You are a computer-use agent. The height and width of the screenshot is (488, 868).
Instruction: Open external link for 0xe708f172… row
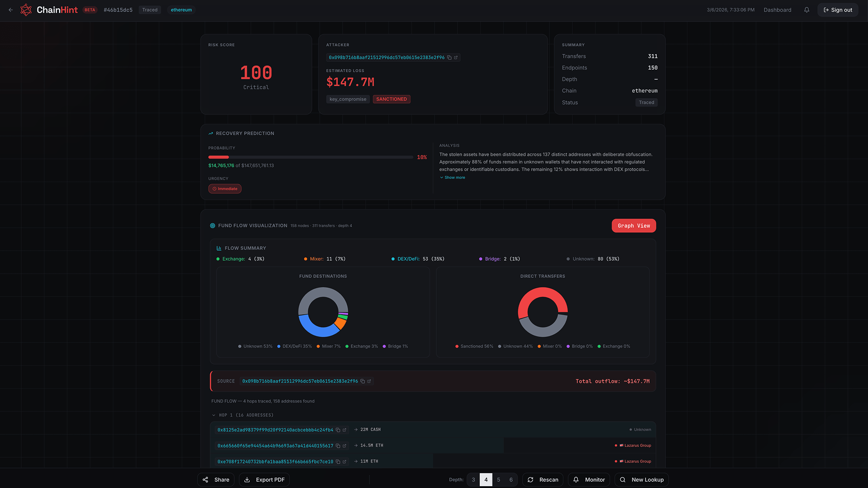click(x=344, y=462)
